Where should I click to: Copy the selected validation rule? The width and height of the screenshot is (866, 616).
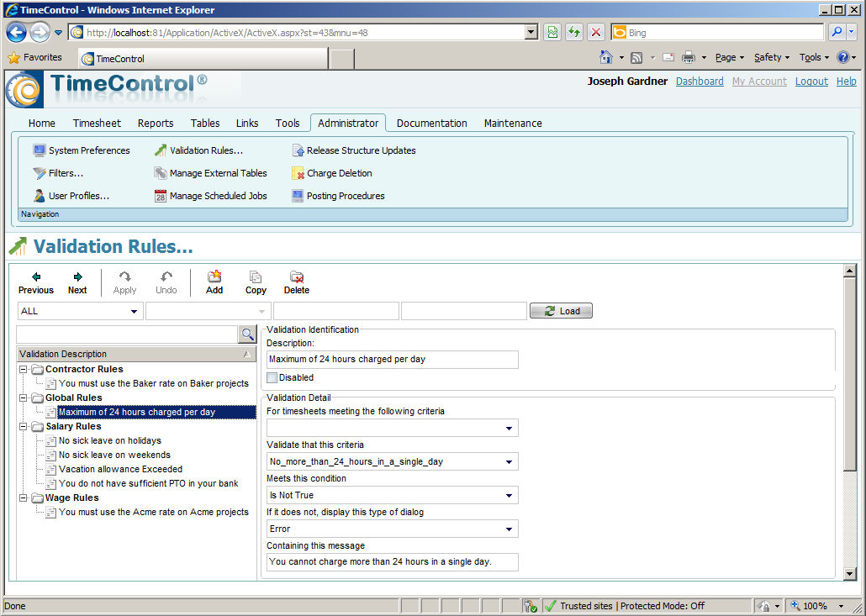click(x=256, y=282)
